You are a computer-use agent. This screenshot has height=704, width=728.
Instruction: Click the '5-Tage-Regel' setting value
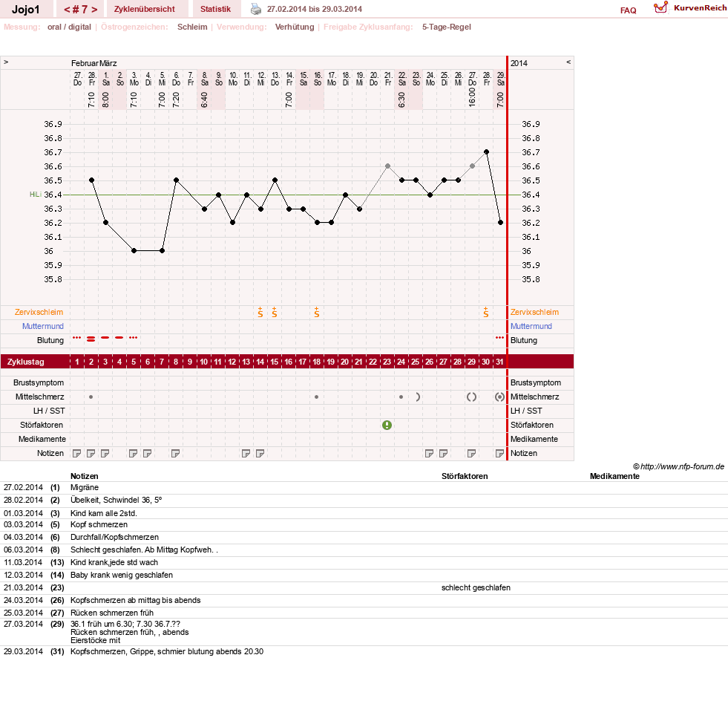pyautogui.click(x=447, y=27)
